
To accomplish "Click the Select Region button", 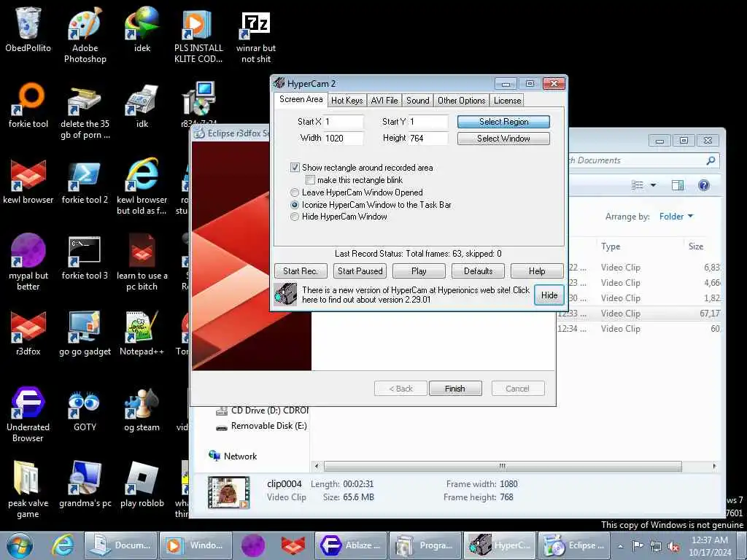I will click(x=503, y=122).
